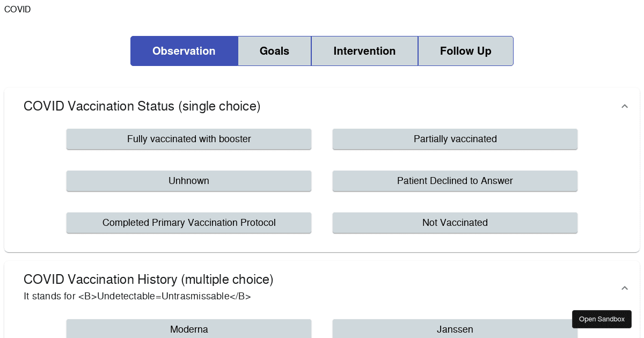This screenshot has height=338, width=644.
Task: Select Patient Declined to Answer
Action: click(455, 181)
